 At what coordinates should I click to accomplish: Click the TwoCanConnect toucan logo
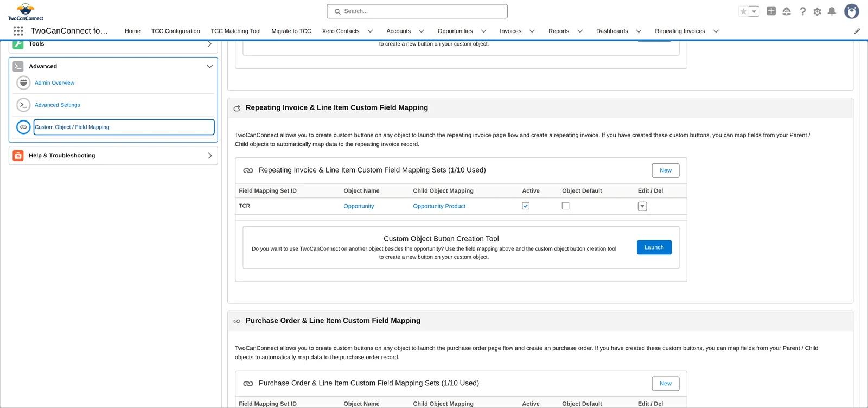click(25, 11)
